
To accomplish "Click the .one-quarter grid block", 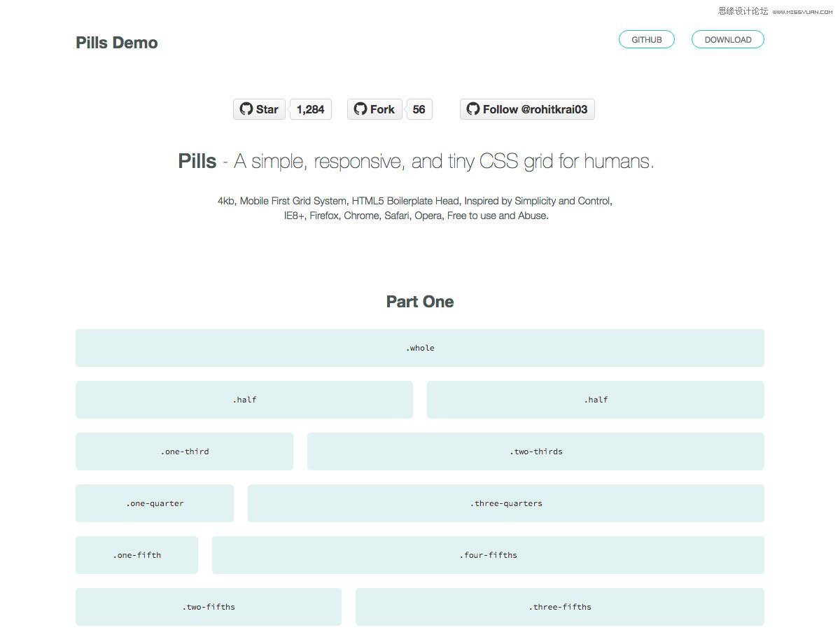I will (x=155, y=503).
